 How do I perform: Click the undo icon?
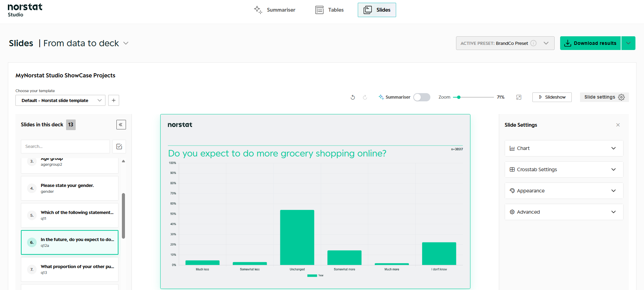point(353,97)
